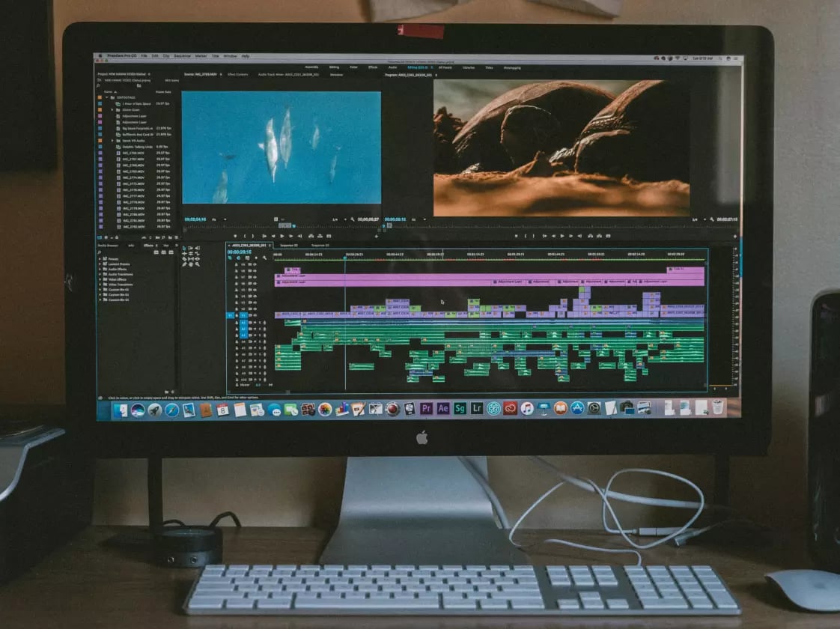Toggle eye visibility of track V1

coord(255,315)
